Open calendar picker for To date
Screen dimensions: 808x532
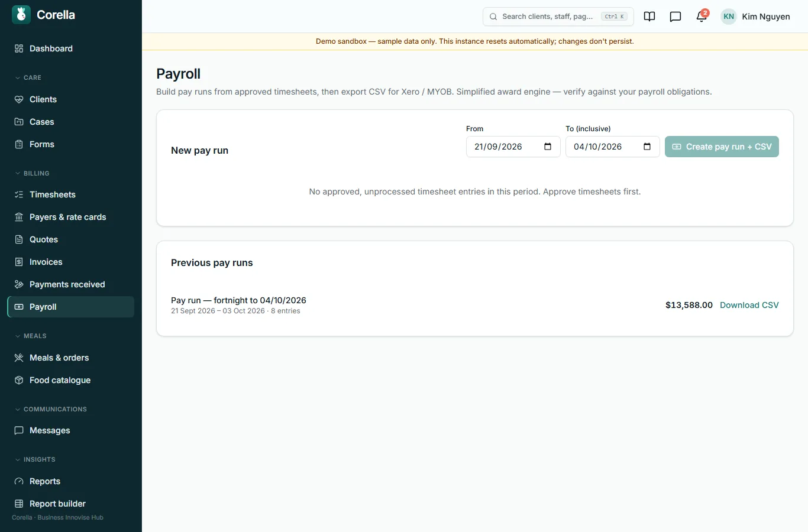(647, 147)
